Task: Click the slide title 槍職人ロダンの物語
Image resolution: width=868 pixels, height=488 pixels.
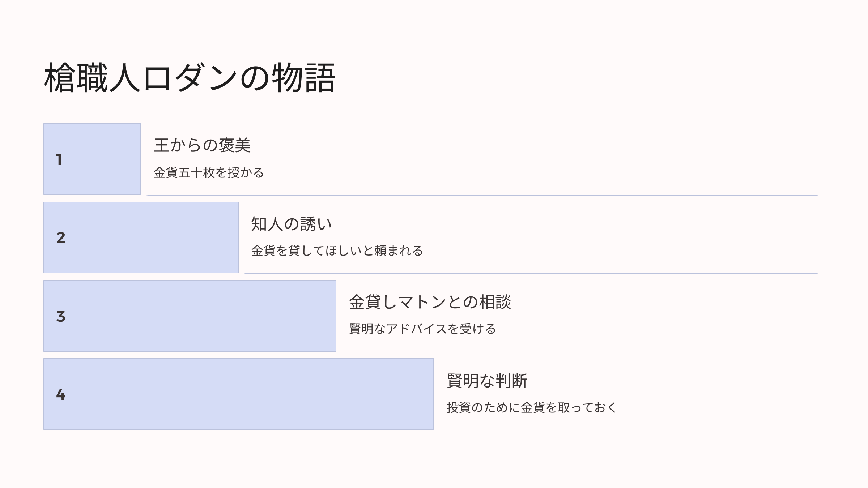Action: (190, 78)
